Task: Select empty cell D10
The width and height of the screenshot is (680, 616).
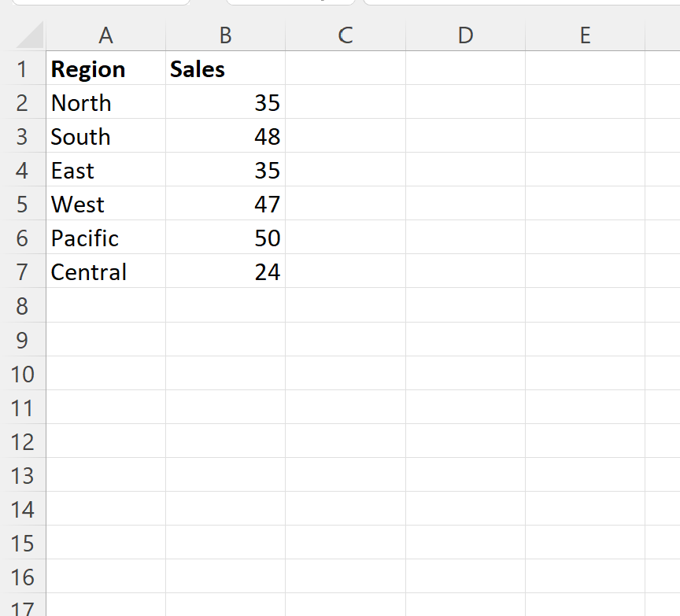Action: (x=465, y=374)
